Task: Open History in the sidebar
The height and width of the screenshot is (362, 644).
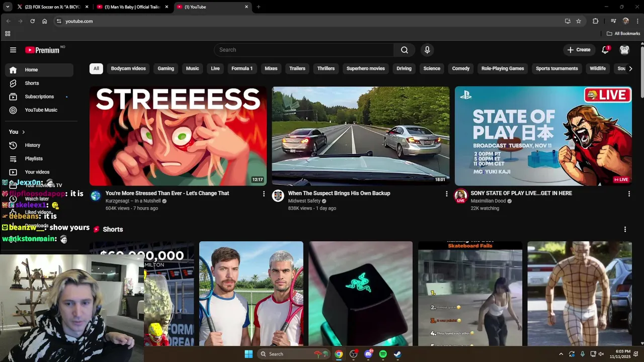Action: [39, 145]
